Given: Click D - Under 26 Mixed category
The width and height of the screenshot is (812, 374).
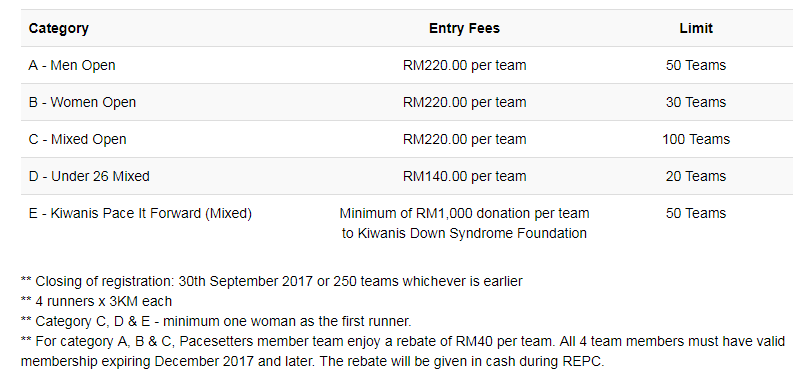Looking at the screenshot, I should point(89,177).
